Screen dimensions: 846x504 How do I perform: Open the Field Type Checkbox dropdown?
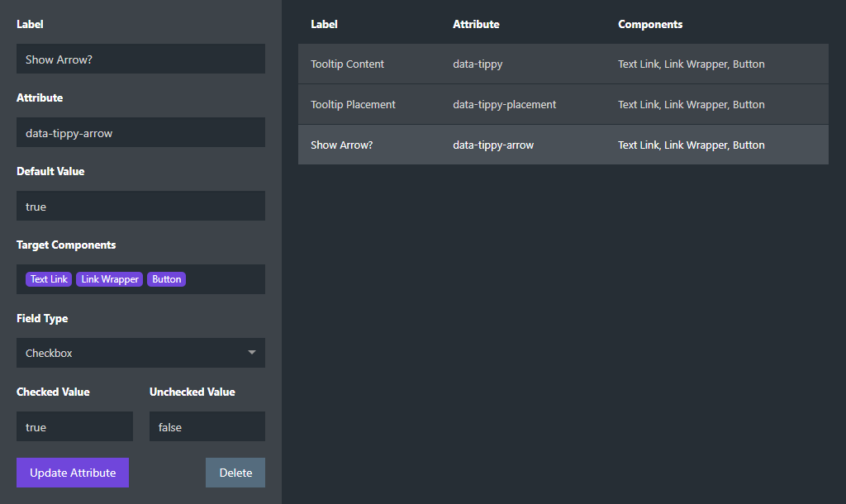point(140,353)
